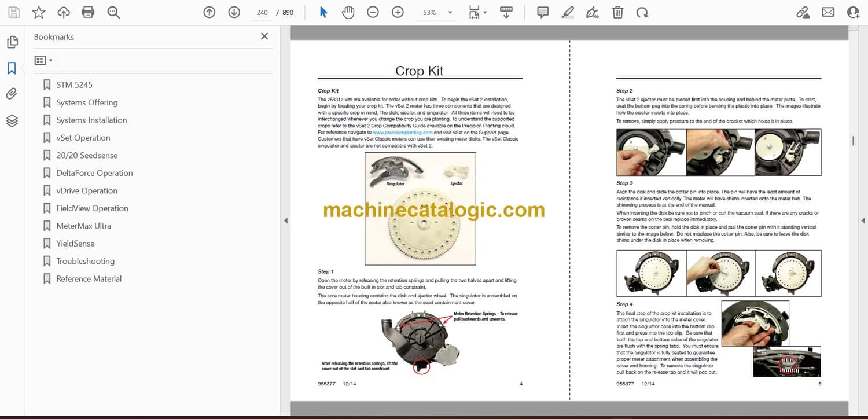Image resolution: width=868 pixels, height=419 pixels.
Task: Switch to the Hand pan tool
Action: pos(348,12)
